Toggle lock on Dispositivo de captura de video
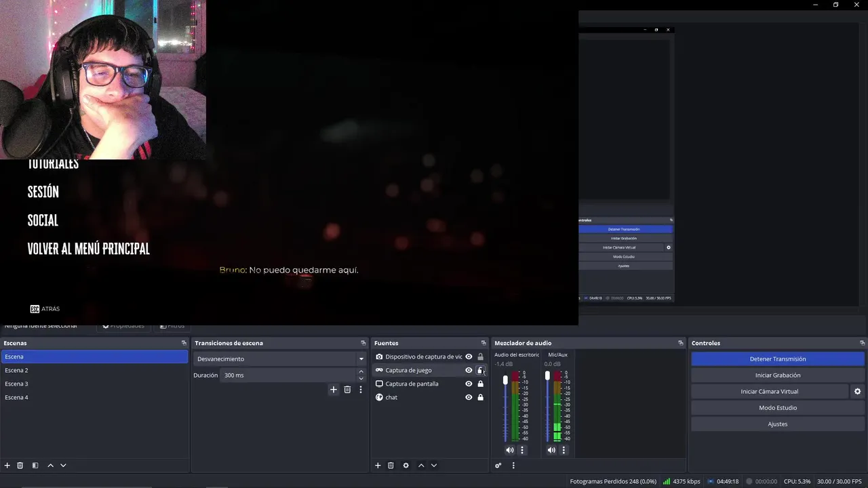The height and width of the screenshot is (488, 868). 481,357
